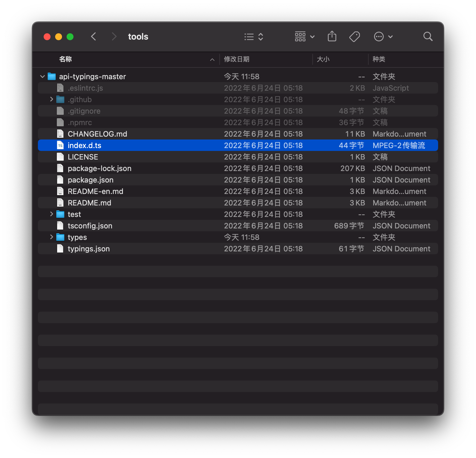Minimize the window with yellow button
This screenshot has height=458, width=476.
tap(59, 37)
